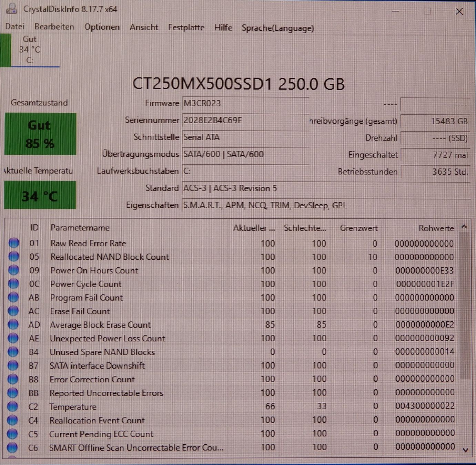Image resolution: width=476 pixels, height=465 pixels.
Task: Click the Standard field ACS-3 Revision 5
Action: (326, 188)
